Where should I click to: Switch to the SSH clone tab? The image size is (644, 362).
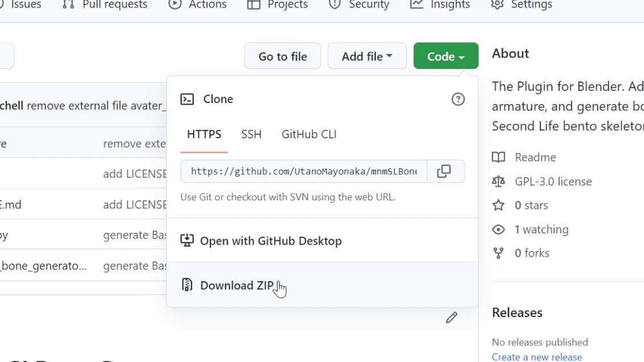[251, 134]
